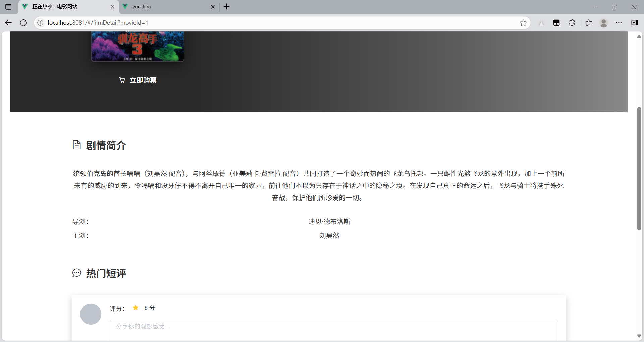Open the tab actions menu at top left

(8, 7)
